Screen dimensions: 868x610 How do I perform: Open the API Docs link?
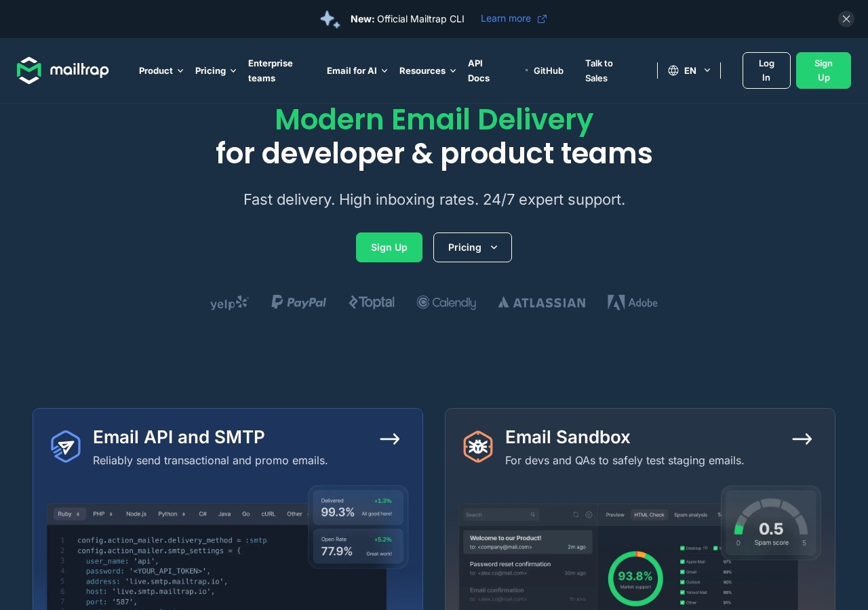479,70
